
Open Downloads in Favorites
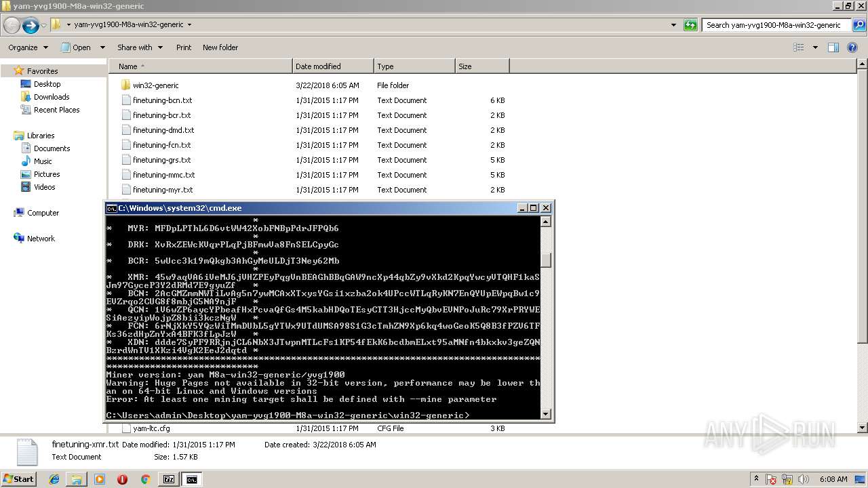(x=52, y=97)
